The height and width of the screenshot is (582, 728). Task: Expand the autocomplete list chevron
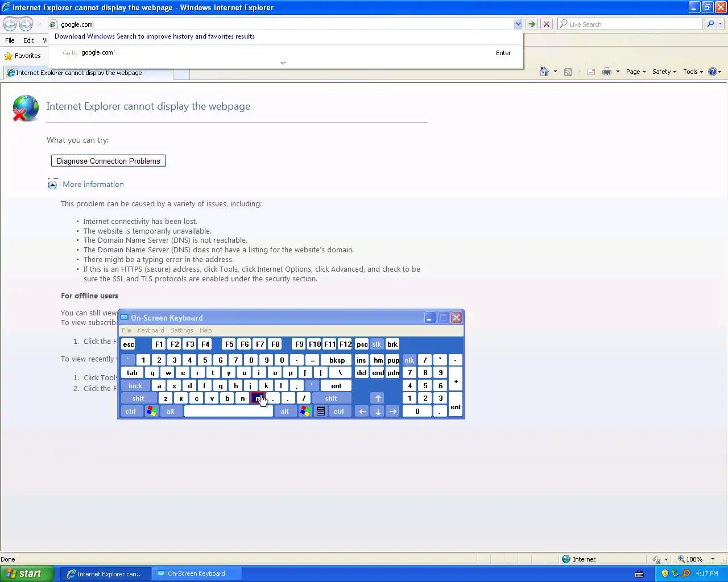click(283, 63)
